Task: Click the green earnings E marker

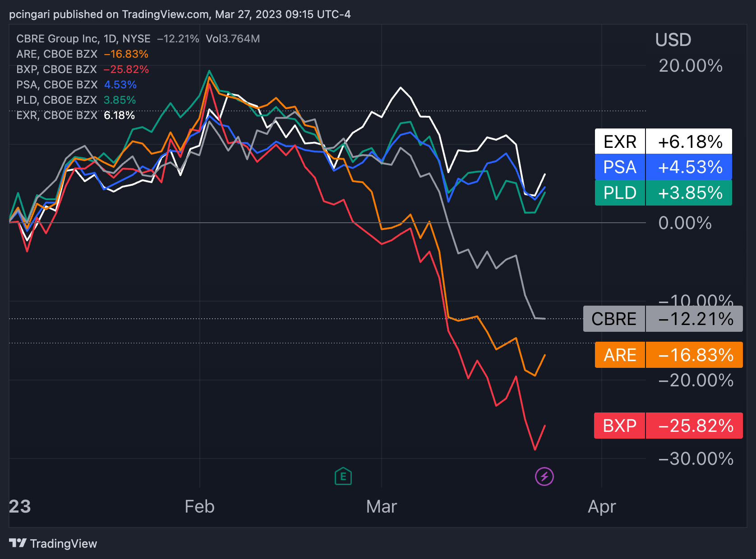Action: point(343,476)
